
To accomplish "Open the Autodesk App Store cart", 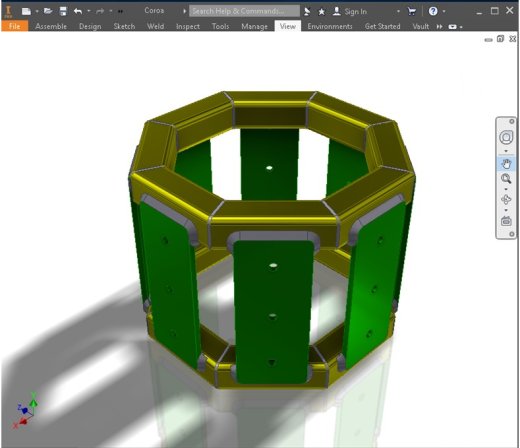I will click(412, 11).
